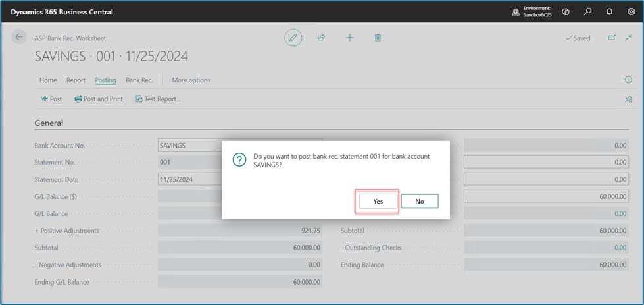The height and width of the screenshot is (305, 644).
Task: Click right-side Ending Balance value 60,000.00
Action: click(x=546, y=265)
